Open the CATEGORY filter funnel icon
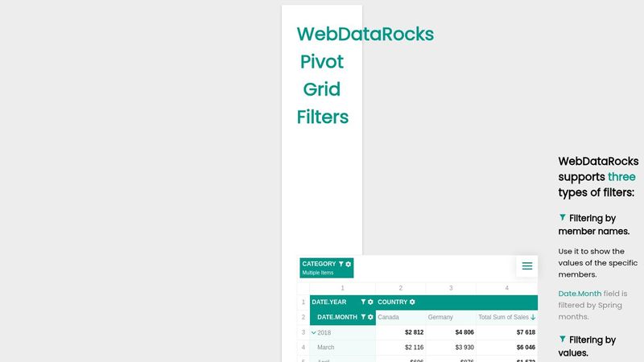 (x=341, y=264)
